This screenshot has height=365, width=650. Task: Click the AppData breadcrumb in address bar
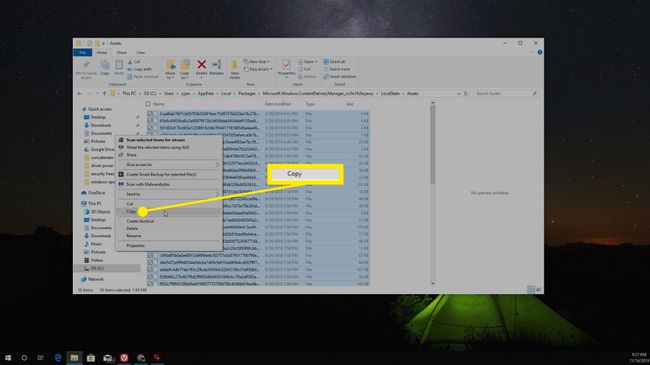coord(206,94)
